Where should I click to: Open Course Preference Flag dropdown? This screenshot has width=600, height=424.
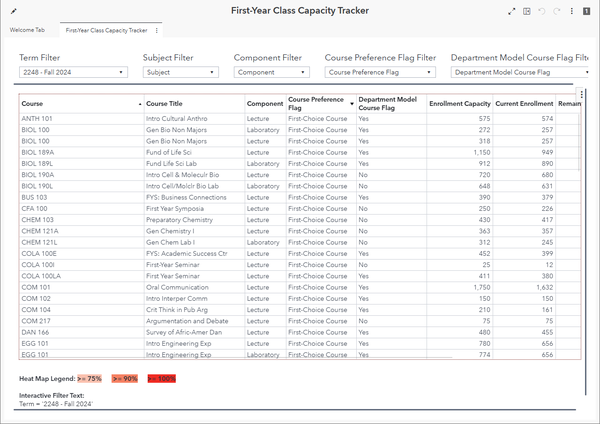pyautogui.click(x=380, y=72)
